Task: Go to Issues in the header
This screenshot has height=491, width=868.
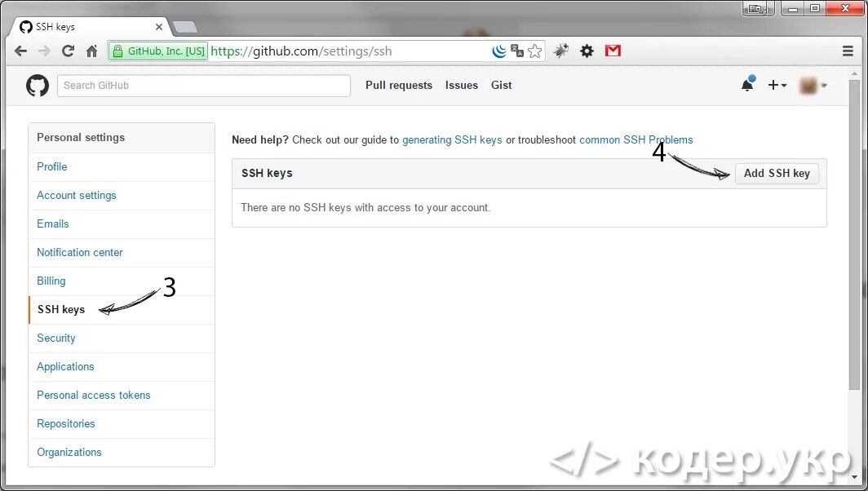Action: click(462, 86)
